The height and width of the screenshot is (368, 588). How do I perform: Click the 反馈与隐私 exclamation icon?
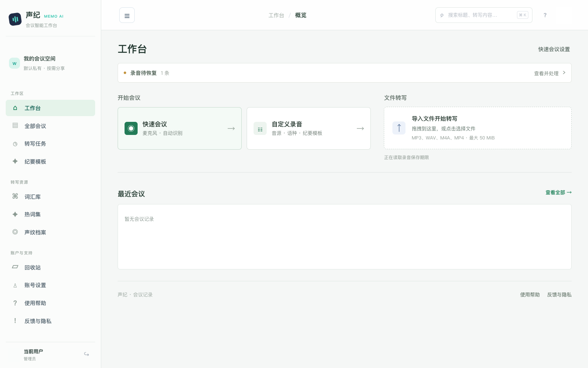[x=15, y=321]
